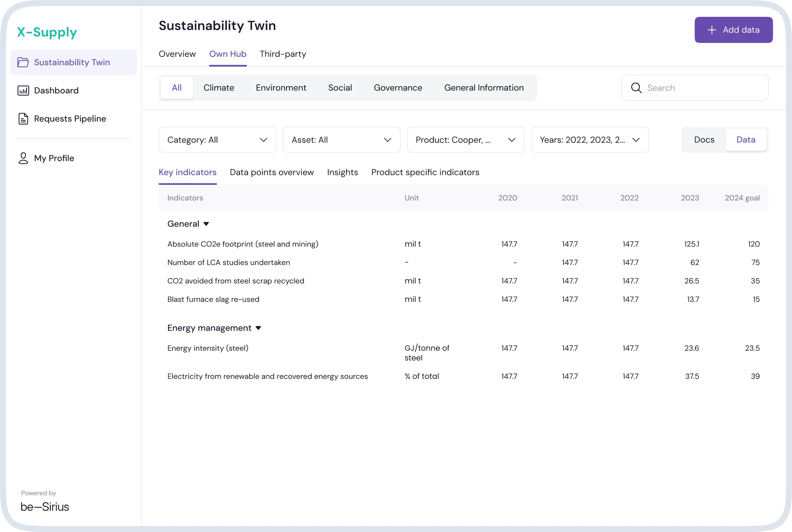Click the be—Sirius logo
This screenshot has width=792, height=532.
click(x=45, y=507)
